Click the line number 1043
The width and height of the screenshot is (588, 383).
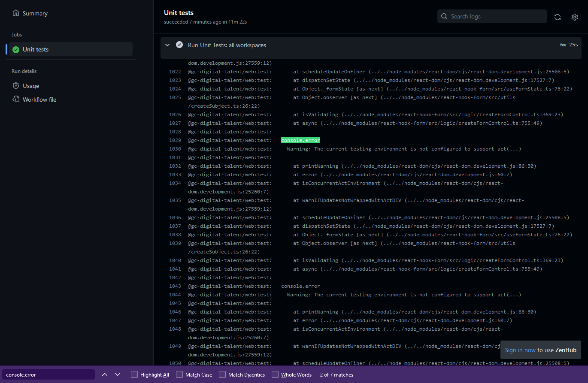175,286
